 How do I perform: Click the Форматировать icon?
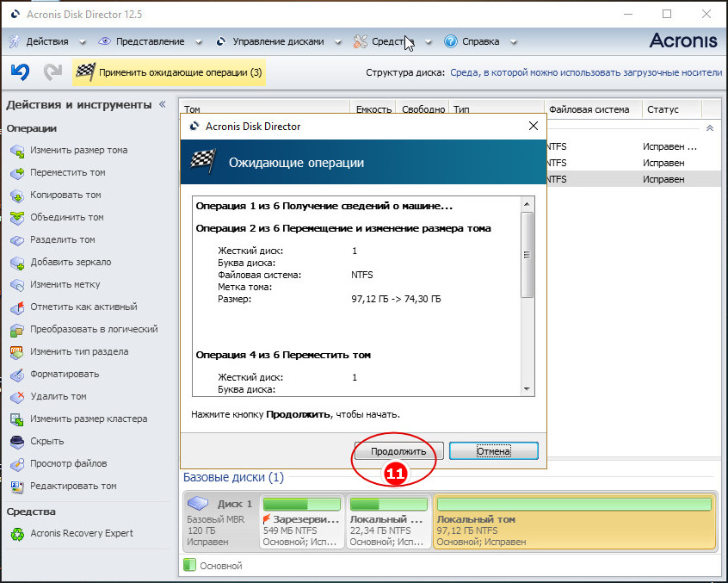click(17, 375)
